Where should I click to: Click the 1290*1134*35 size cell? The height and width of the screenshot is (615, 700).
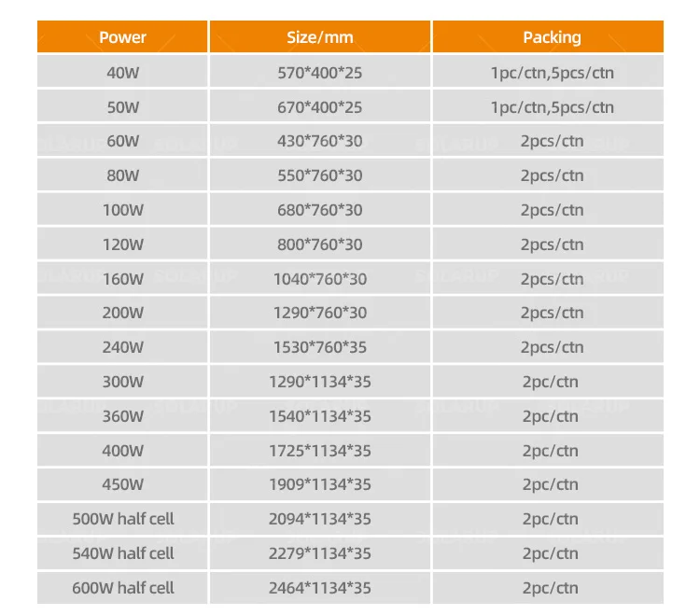pos(319,382)
